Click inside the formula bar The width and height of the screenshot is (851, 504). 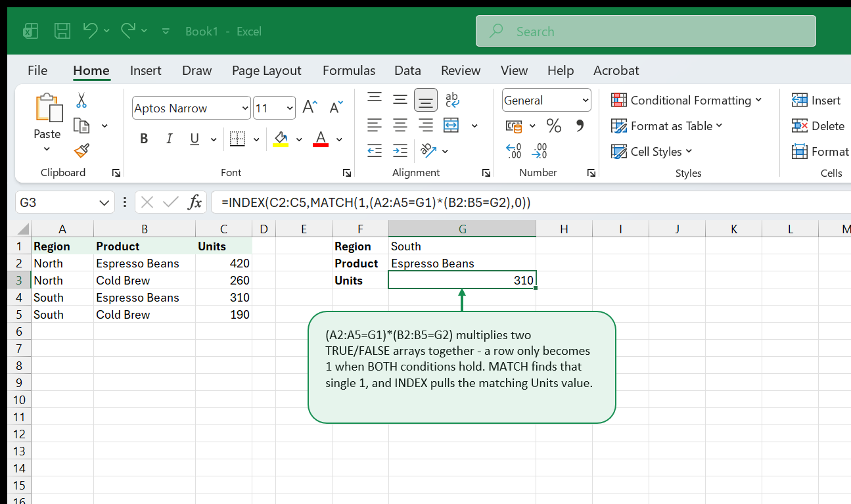tap(531, 202)
